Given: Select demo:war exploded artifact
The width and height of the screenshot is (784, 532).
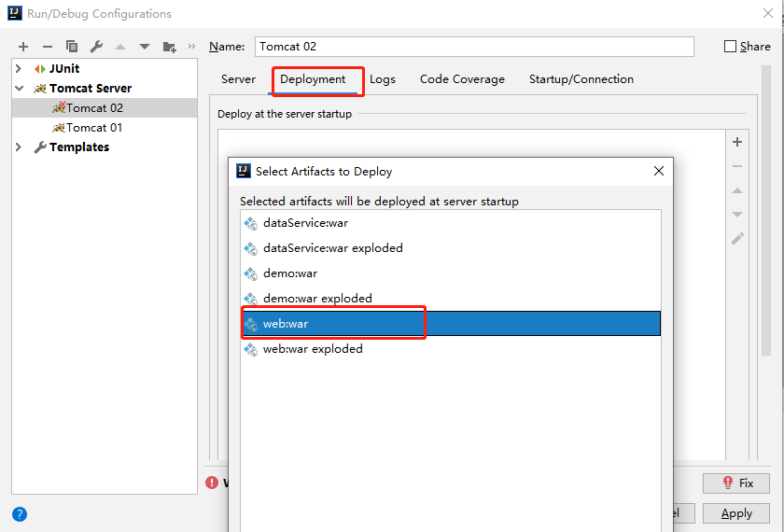Looking at the screenshot, I should pyautogui.click(x=451, y=299).
